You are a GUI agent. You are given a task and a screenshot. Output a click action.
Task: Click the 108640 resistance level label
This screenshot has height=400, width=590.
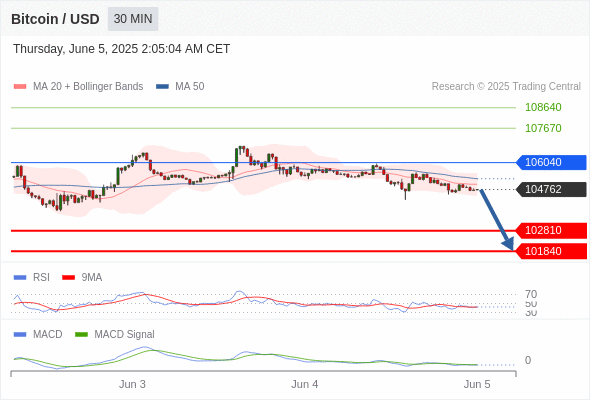pyautogui.click(x=543, y=107)
